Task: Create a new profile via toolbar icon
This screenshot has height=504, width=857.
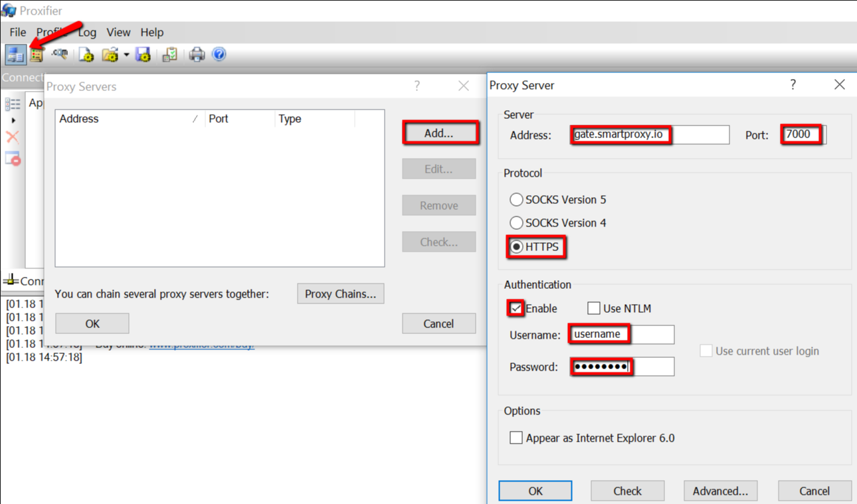Action: pyautogui.click(x=86, y=54)
